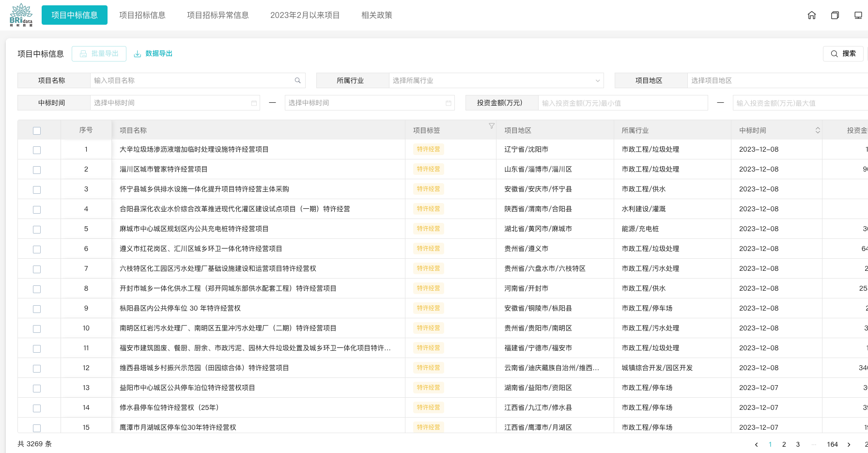Viewport: 868px width, 453px height.
Task: Click the filter icon in 项目标签 column header
Action: click(x=492, y=126)
